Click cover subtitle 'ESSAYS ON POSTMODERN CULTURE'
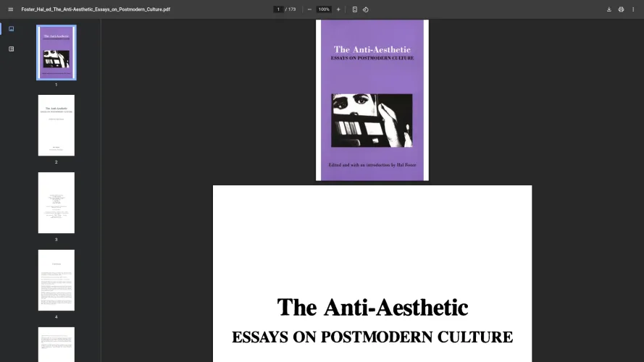 coord(372,58)
